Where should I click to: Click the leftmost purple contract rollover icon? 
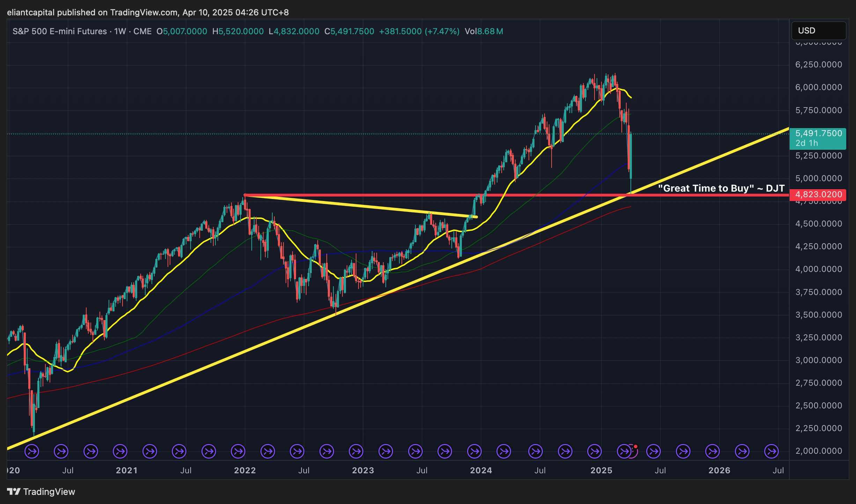32,451
